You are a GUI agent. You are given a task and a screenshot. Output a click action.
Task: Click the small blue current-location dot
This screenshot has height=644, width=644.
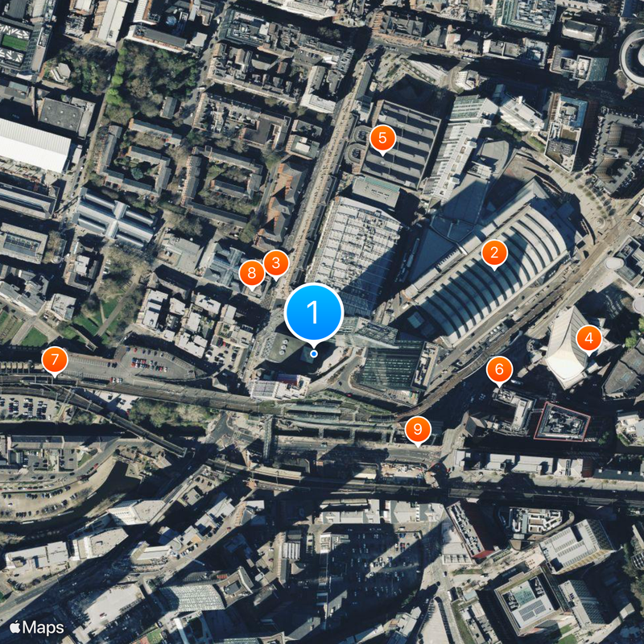[x=314, y=353]
